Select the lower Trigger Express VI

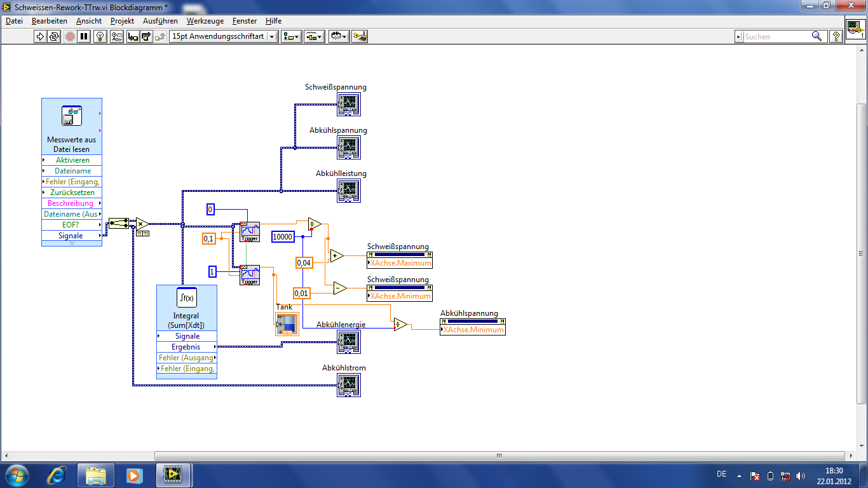pyautogui.click(x=250, y=275)
